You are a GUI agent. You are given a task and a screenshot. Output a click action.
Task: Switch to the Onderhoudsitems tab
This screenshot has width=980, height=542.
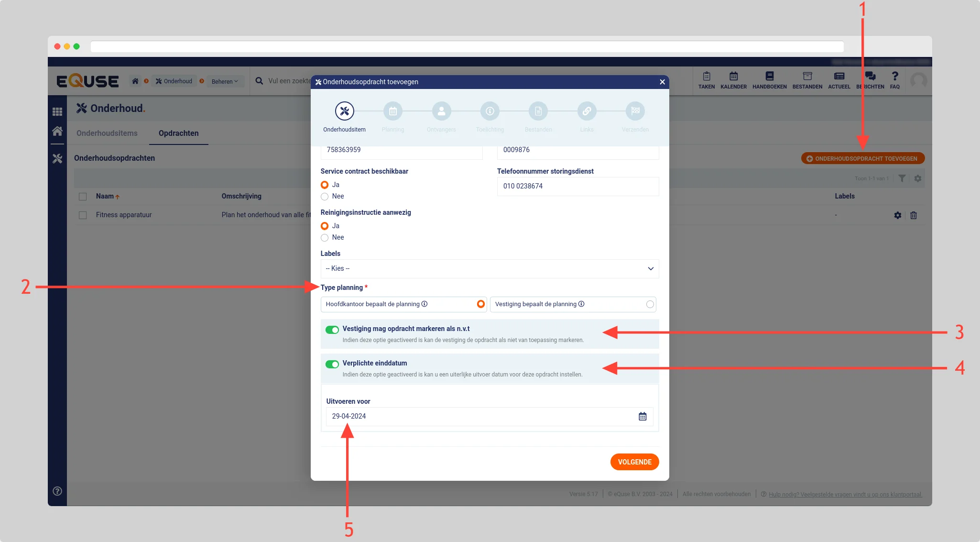107,133
